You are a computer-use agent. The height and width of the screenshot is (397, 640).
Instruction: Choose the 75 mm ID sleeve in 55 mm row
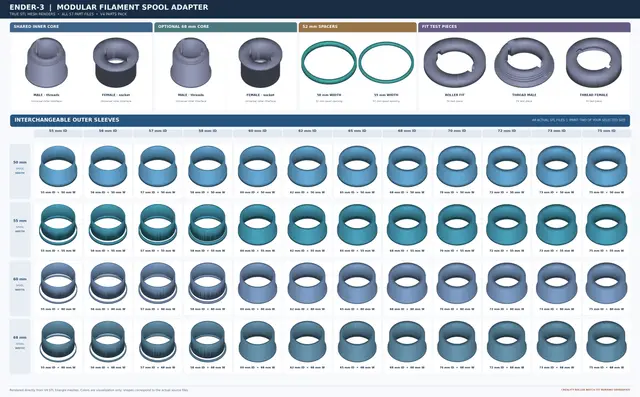click(x=606, y=225)
